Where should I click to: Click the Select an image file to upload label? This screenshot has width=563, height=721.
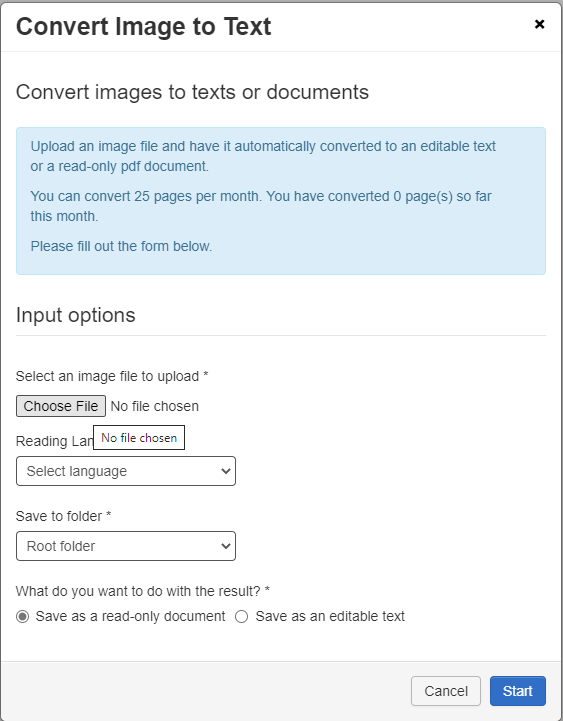point(112,376)
